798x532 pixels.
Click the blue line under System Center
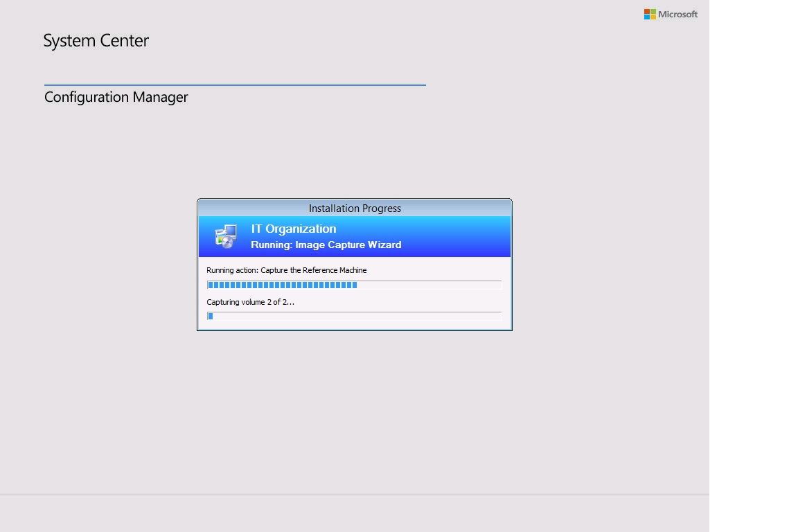[x=235, y=85]
